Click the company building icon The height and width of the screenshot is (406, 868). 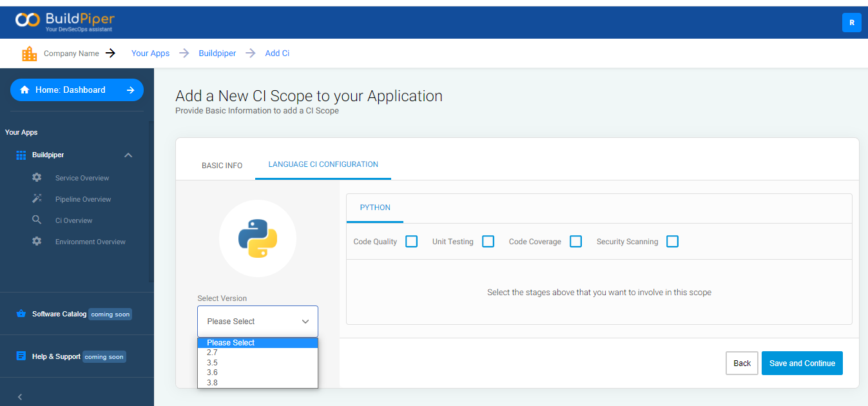30,53
